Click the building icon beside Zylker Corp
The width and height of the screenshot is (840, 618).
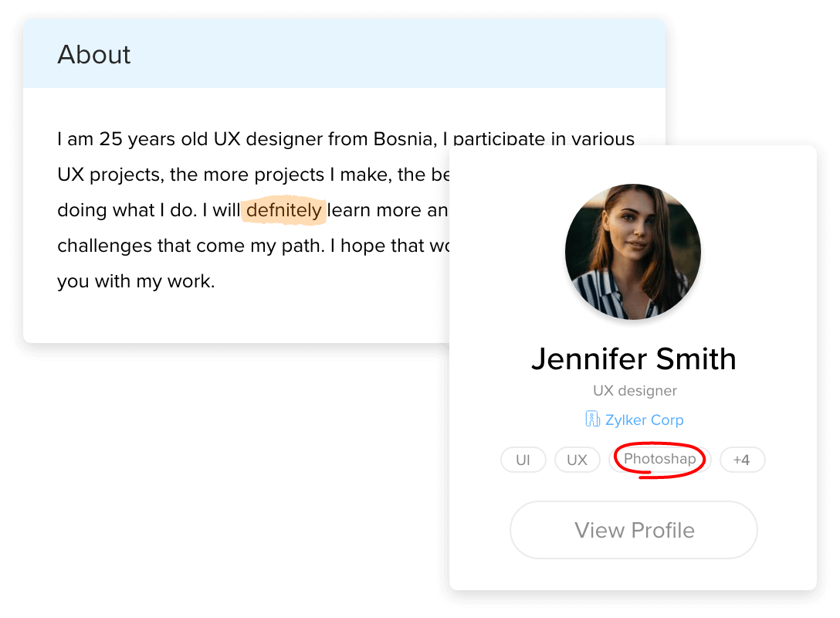(592, 419)
